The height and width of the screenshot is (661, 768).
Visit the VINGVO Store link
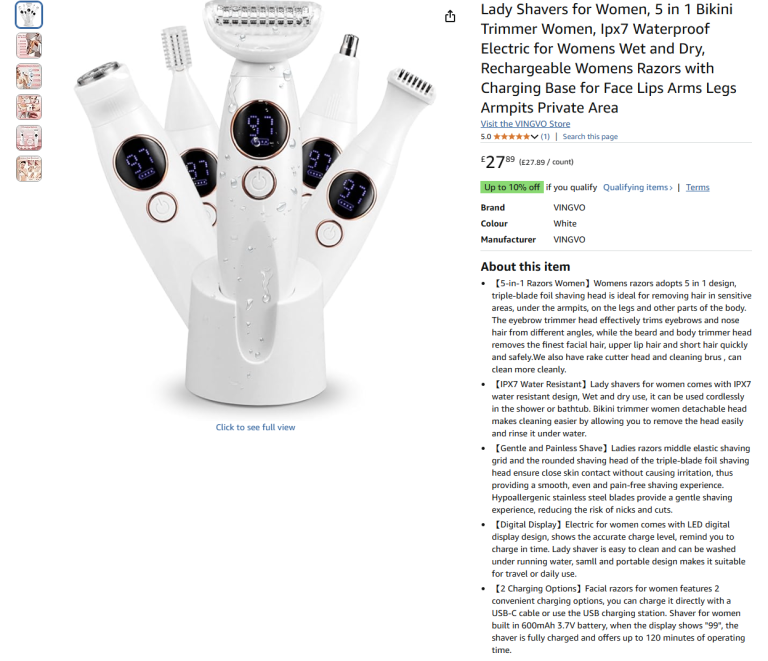[x=525, y=124]
